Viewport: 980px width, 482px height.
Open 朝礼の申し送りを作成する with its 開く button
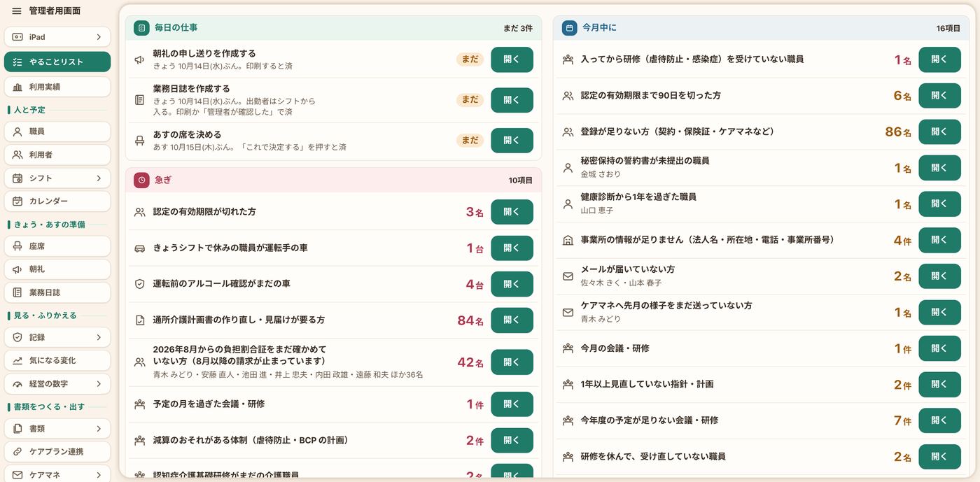tap(512, 60)
